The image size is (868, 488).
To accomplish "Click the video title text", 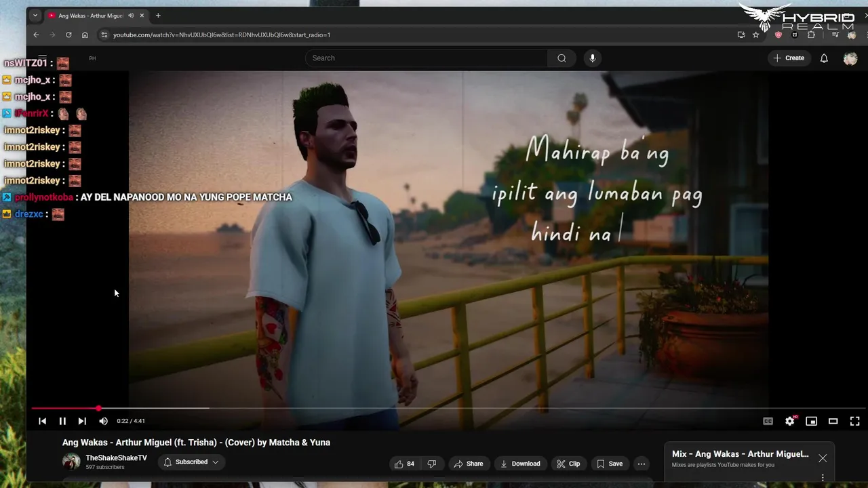I will (x=196, y=443).
